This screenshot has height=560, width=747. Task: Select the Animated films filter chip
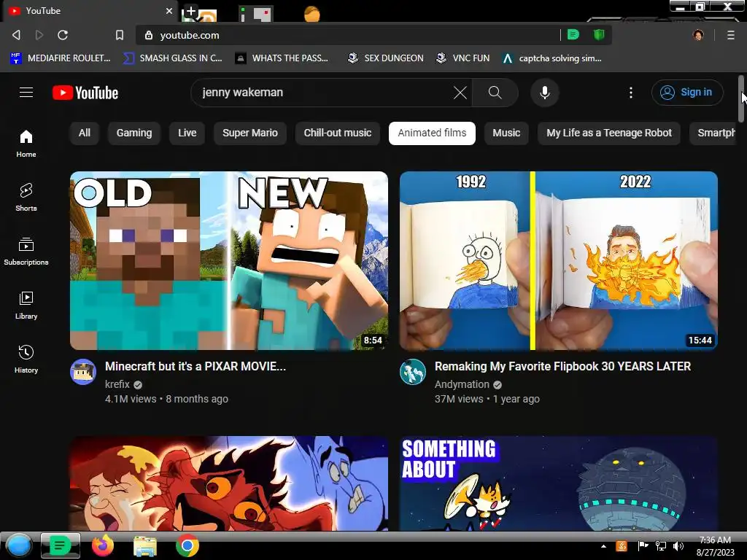point(432,133)
